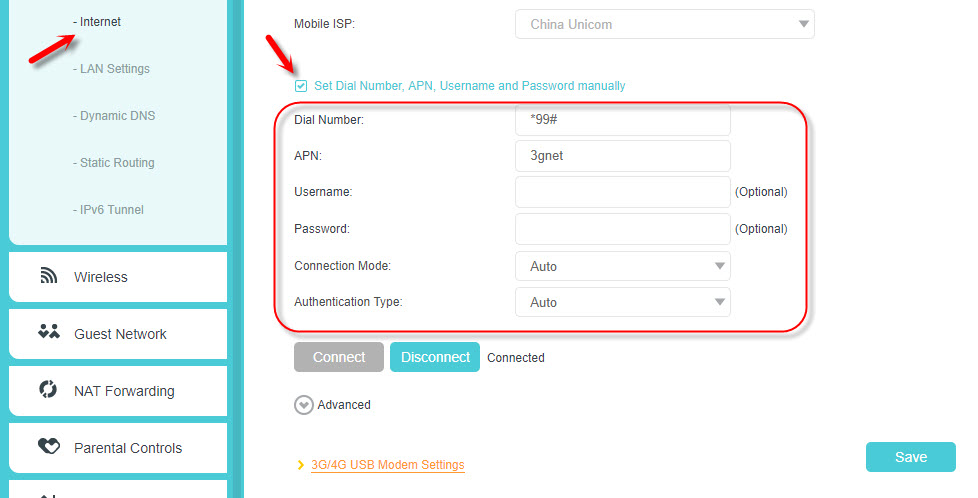978x498 pixels.
Task: Open the Authentication Type dropdown
Action: (622, 302)
